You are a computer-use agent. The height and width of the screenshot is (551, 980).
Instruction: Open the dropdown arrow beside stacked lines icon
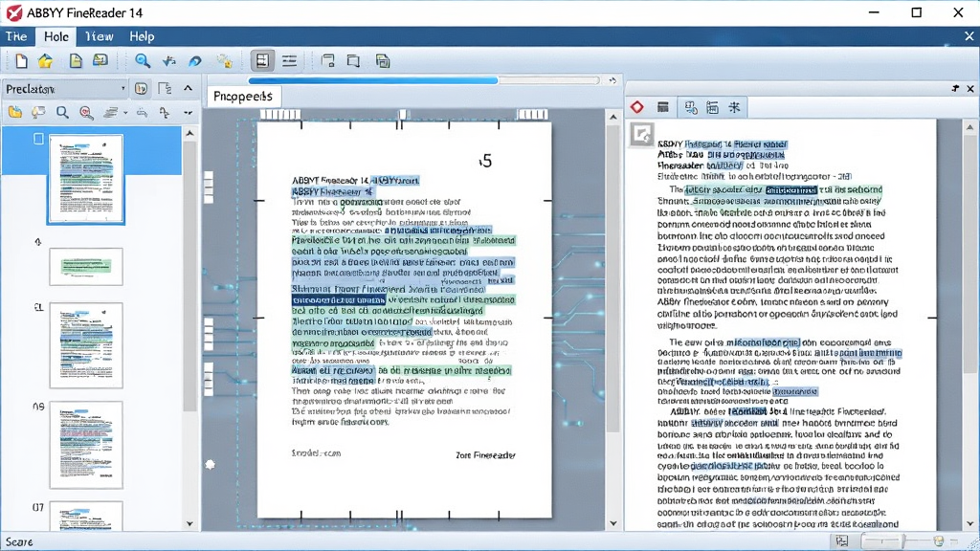[x=125, y=113]
